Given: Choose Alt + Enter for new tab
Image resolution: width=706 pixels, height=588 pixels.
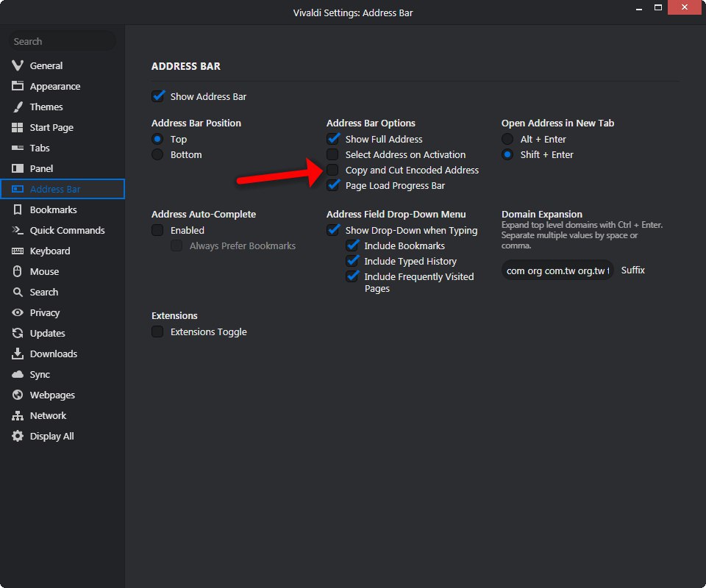Looking at the screenshot, I should 507,139.
